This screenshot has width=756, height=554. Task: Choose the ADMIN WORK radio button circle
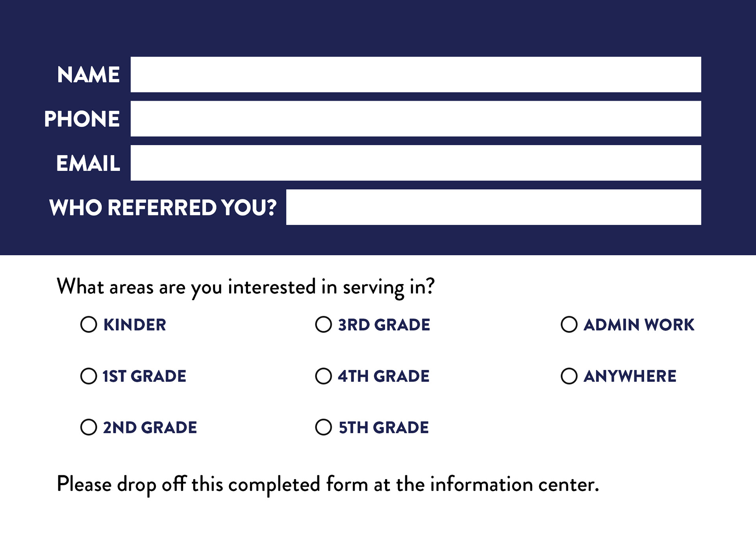pos(569,325)
